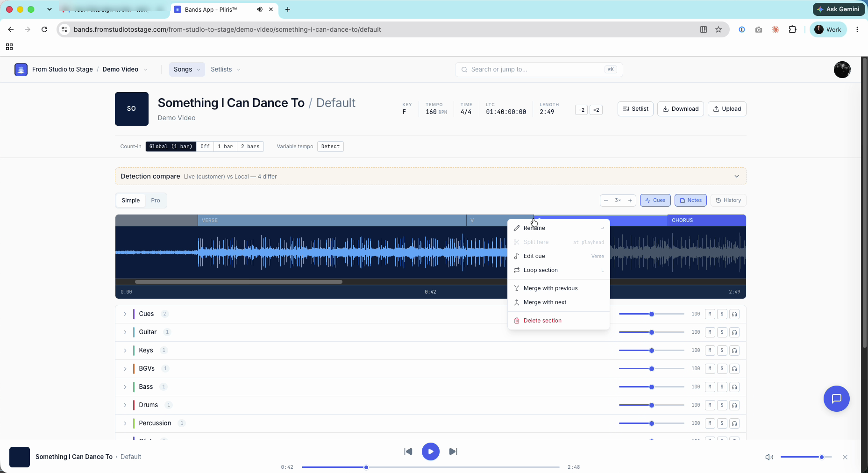Viewport: 868px width, 473px height.
Task: Expand the Detection compare panel
Action: point(737,177)
